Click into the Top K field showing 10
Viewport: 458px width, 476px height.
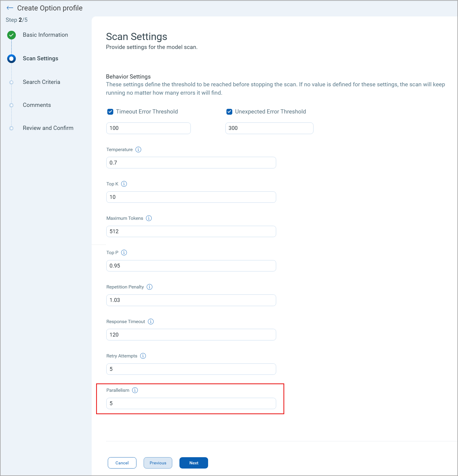pos(191,197)
